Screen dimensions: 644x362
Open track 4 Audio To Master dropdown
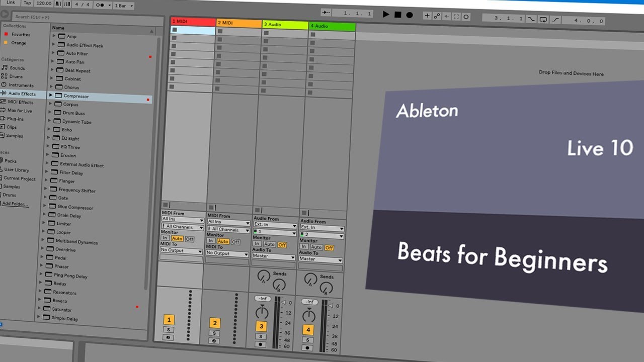320,259
